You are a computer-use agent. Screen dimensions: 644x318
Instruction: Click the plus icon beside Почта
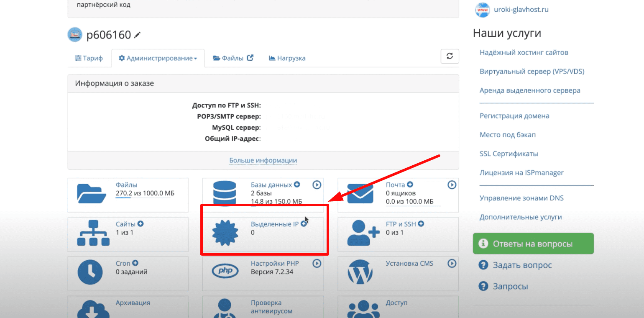click(x=410, y=185)
